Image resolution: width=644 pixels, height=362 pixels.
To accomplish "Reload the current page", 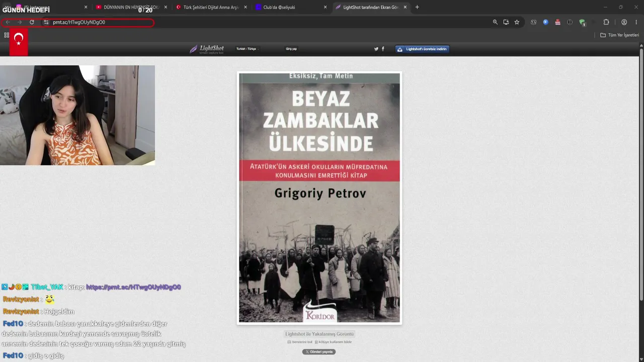I will (32, 22).
